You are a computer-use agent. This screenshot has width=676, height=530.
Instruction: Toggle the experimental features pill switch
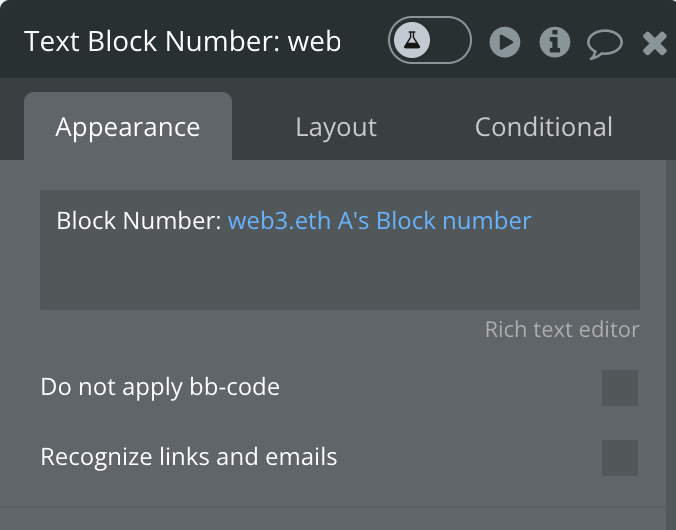[430, 40]
